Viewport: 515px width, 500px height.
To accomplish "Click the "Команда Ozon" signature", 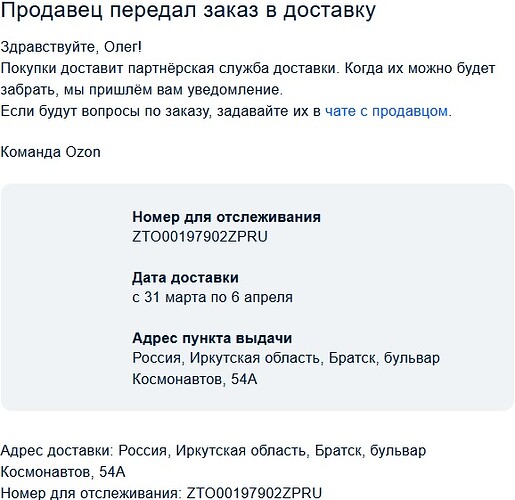I will [x=51, y=152].
